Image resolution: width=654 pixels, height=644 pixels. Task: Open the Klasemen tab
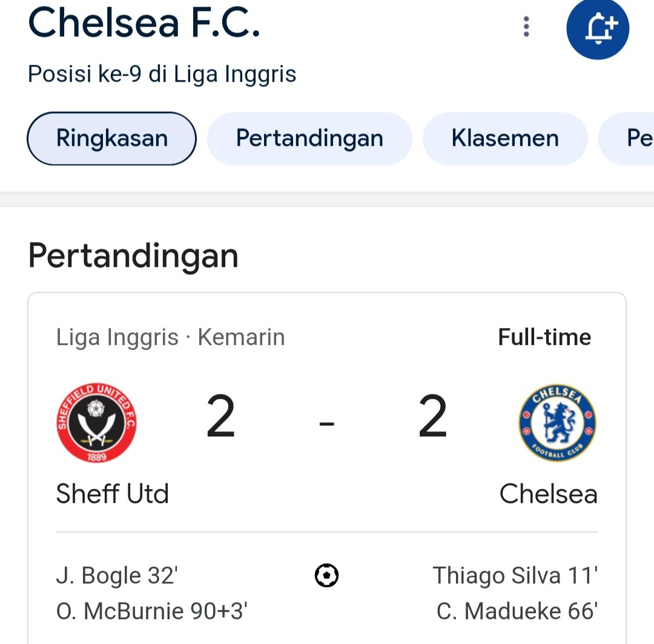(x=505, y=139)
